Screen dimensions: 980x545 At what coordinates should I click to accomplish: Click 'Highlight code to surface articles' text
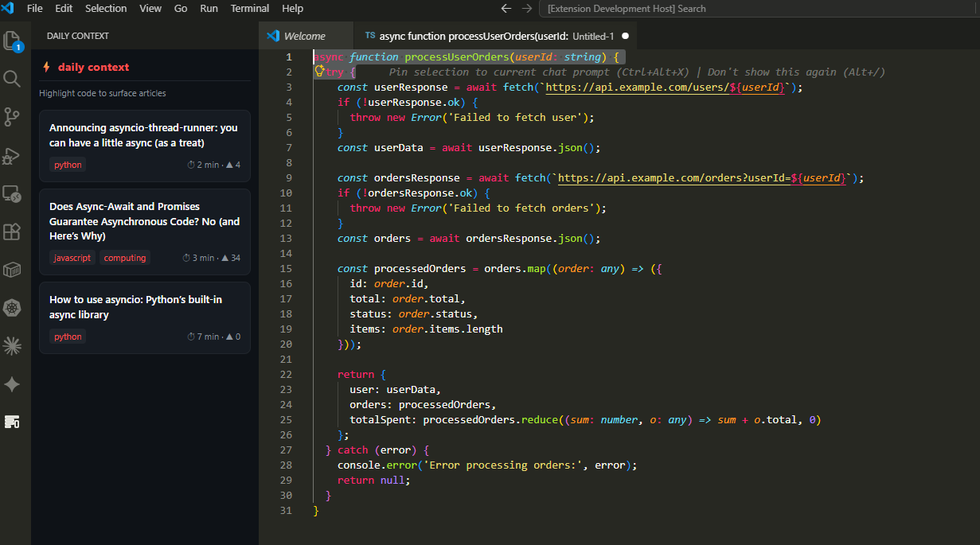(x=103, y=93)
